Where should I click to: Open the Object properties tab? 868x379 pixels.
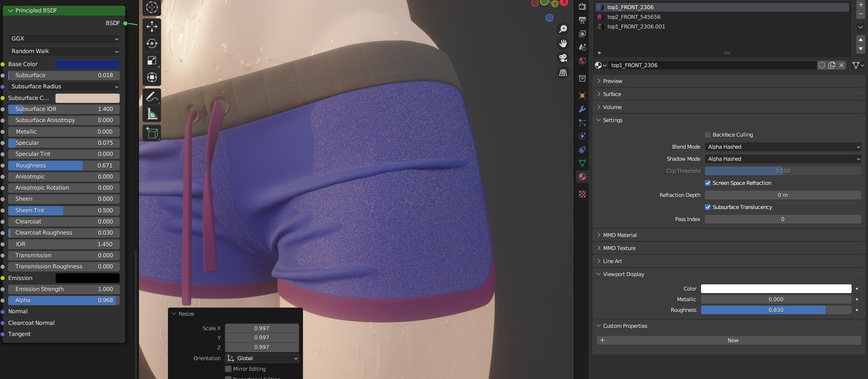582,96
